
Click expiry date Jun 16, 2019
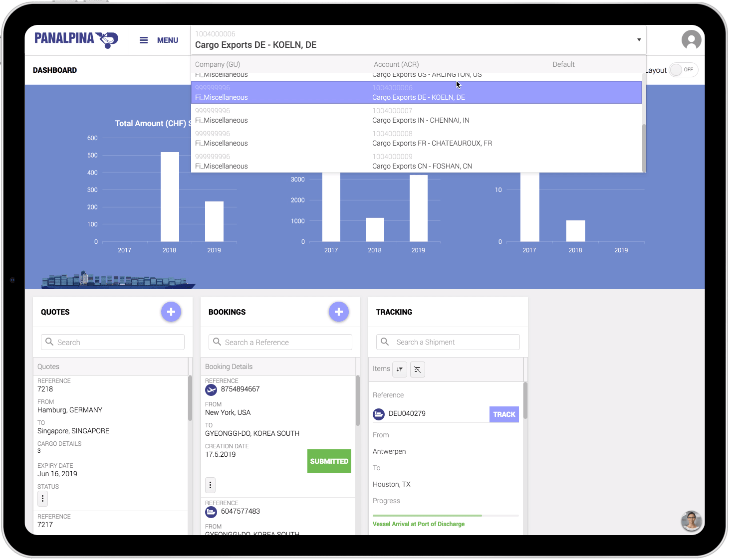coord(57,474)
